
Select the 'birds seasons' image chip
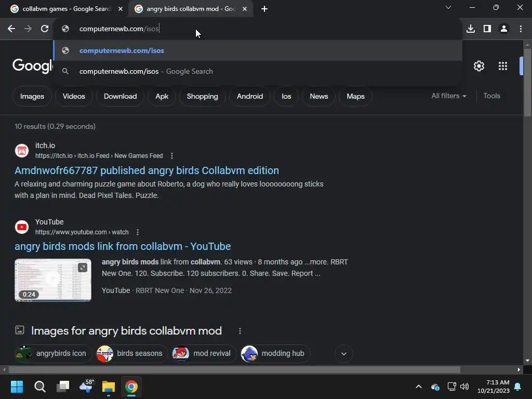[132, 353]
